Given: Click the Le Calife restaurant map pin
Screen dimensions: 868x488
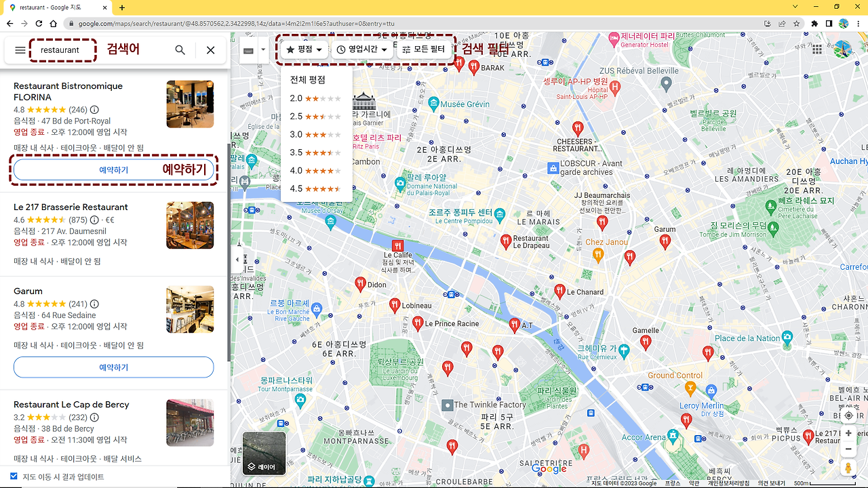Looking at the screenshot, I should tap(398, 245).
